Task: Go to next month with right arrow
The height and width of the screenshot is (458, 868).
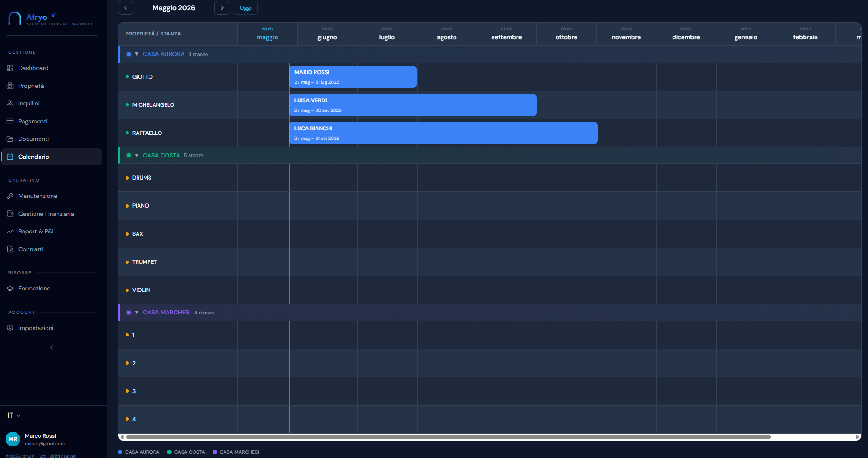Action: 222,8
